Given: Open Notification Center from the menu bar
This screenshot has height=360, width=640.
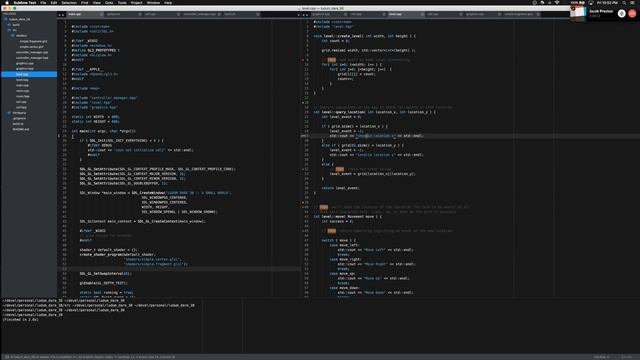Looking at the screenshot, I should pyautogui.click(x=633, y=2).
